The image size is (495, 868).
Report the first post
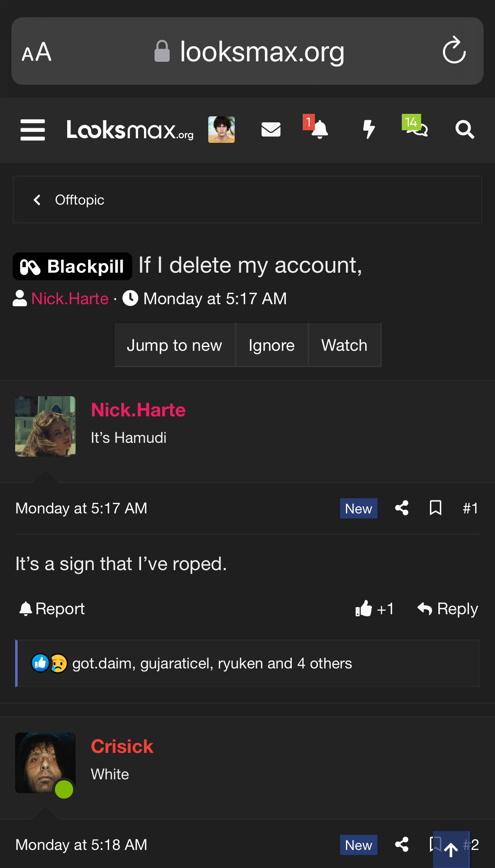click(x=52, y=609)
